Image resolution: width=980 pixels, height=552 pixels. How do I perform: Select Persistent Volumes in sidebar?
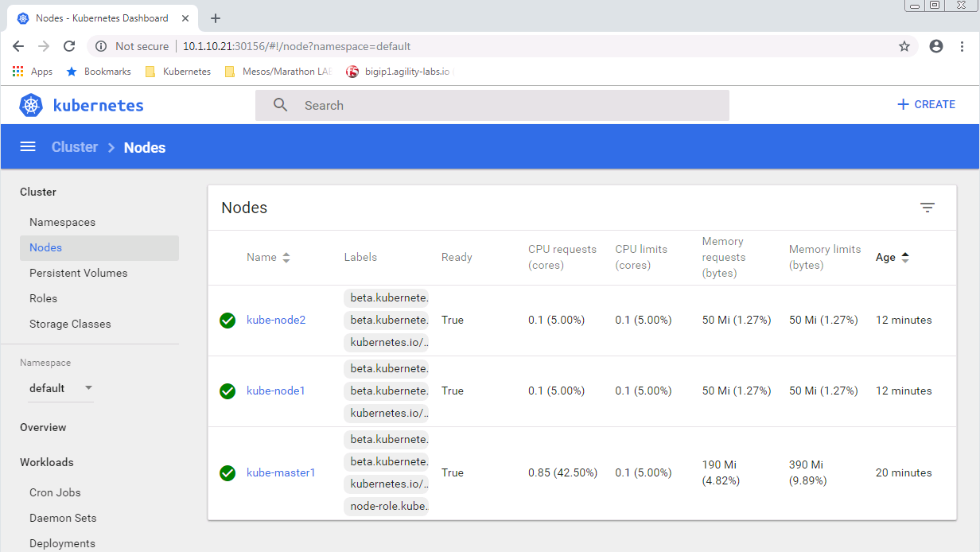78,273
